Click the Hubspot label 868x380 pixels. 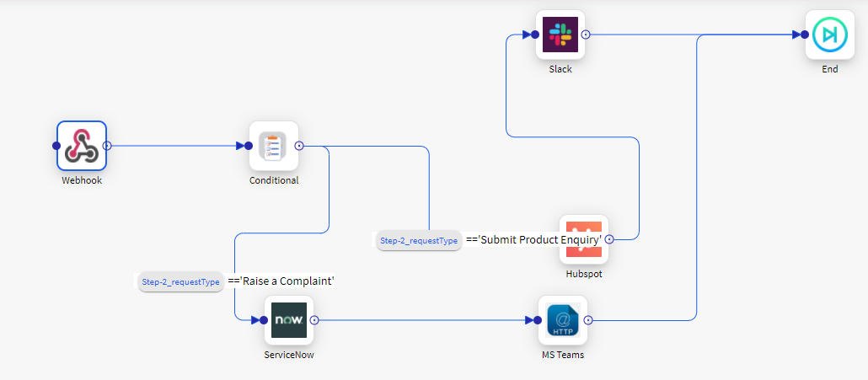(x=584, y=274)
